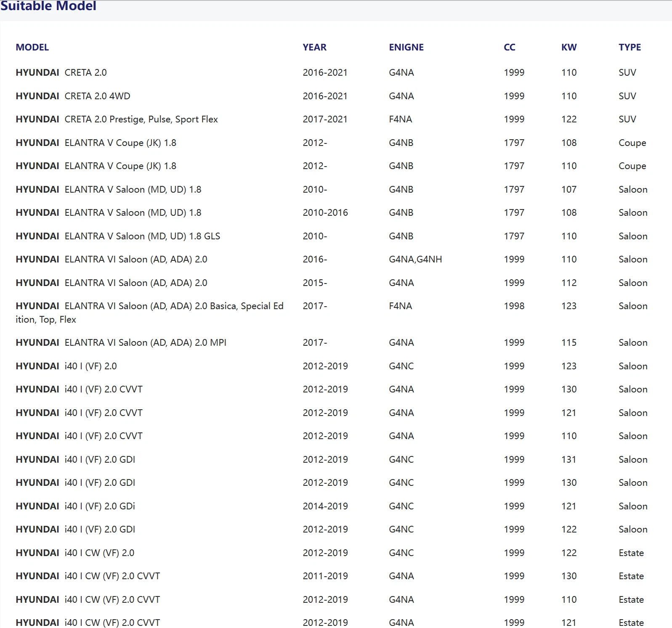Click the TYPE column header
This screenshot has height=628, width=672.
(x=630, y=47)
